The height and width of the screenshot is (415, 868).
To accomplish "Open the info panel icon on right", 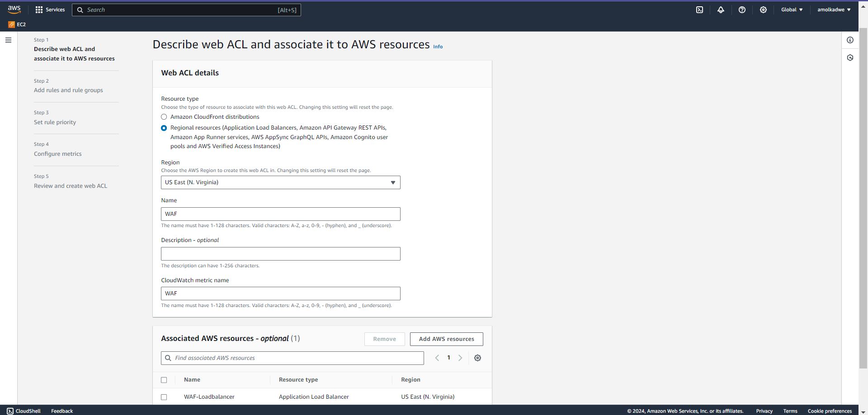I will click(850, 40).
